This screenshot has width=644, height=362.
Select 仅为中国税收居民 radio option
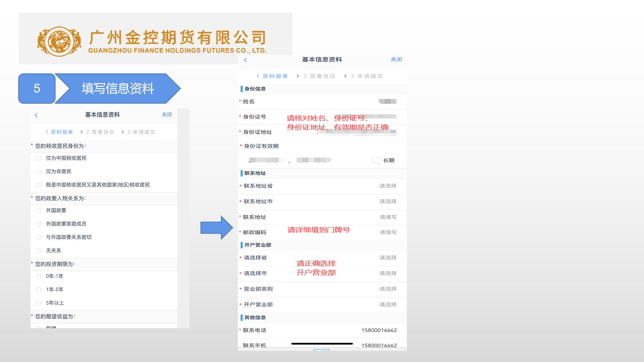coord(39,158)
